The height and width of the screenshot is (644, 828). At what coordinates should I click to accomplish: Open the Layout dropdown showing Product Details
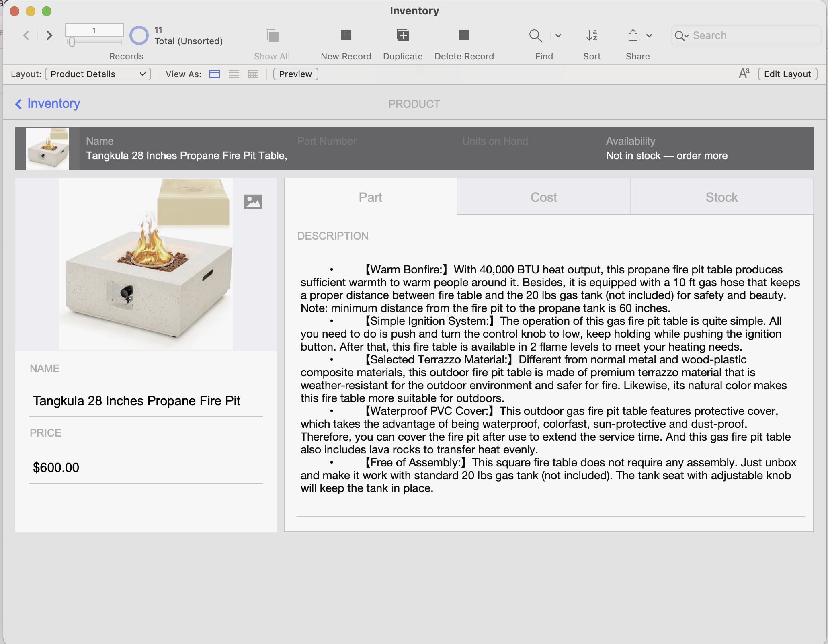[98, 74]
